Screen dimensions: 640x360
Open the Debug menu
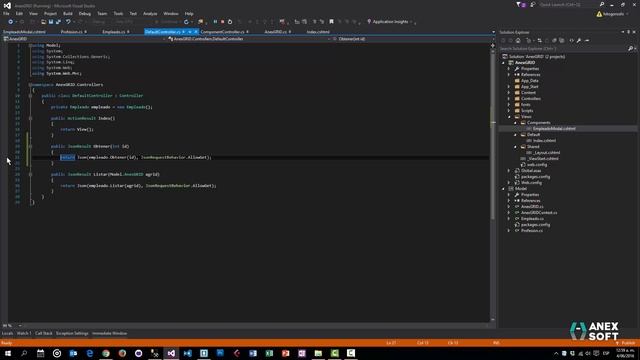pos(84,13)
